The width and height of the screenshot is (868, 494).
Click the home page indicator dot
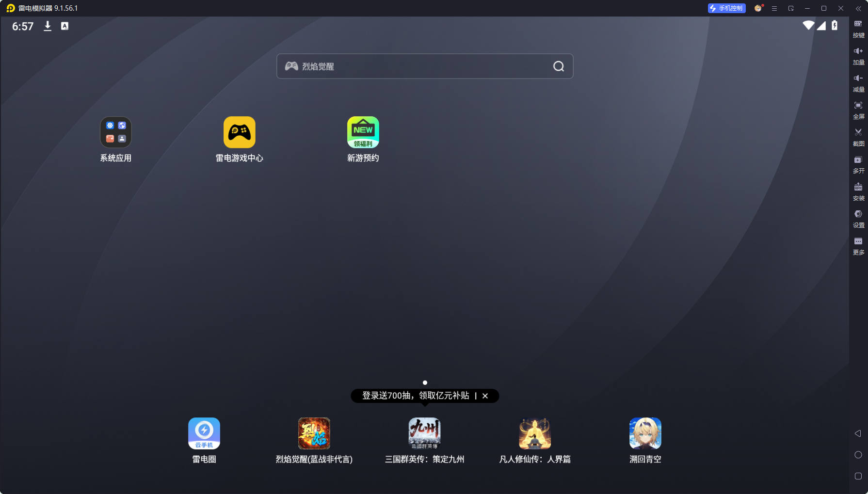tap(425, 382)
